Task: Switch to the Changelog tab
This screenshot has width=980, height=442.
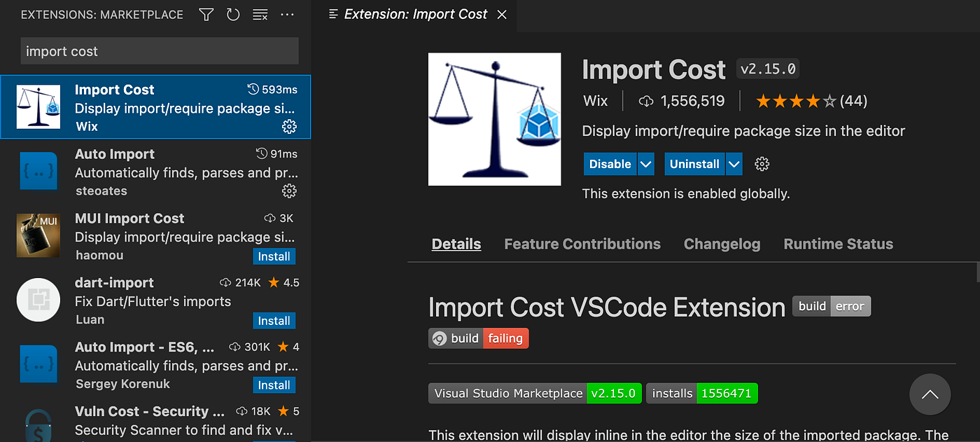Action: (722, 244)
